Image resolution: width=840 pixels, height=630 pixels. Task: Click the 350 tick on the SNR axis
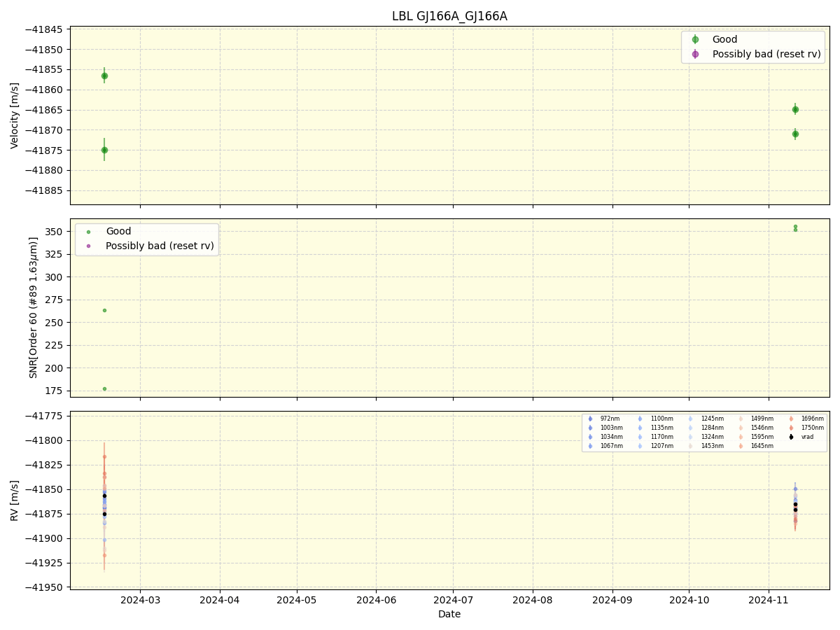pyautogui.click(x=55, y=232)
